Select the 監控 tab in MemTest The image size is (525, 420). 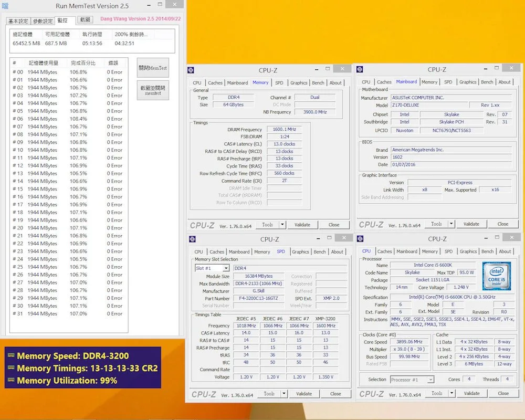pos(65,20)
